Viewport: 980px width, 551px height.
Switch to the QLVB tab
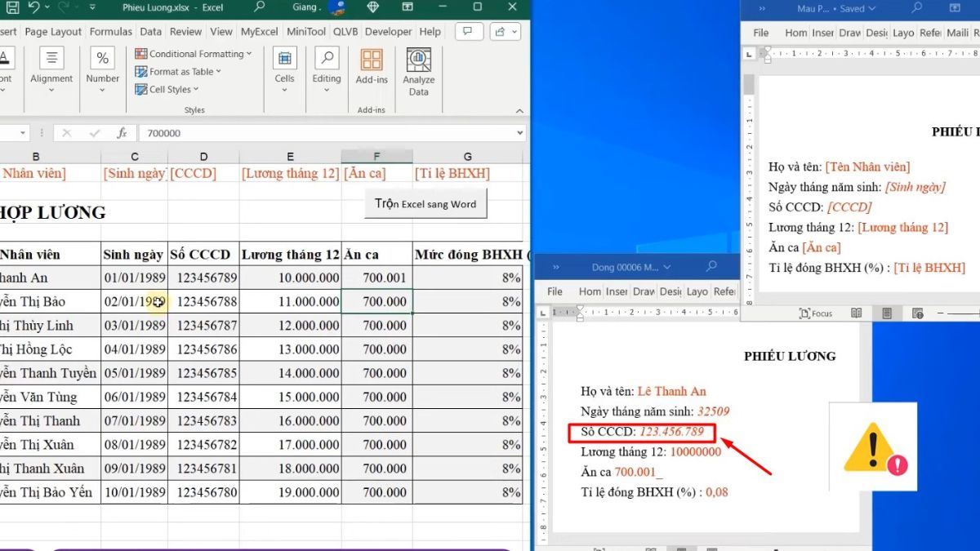[345, 32]
